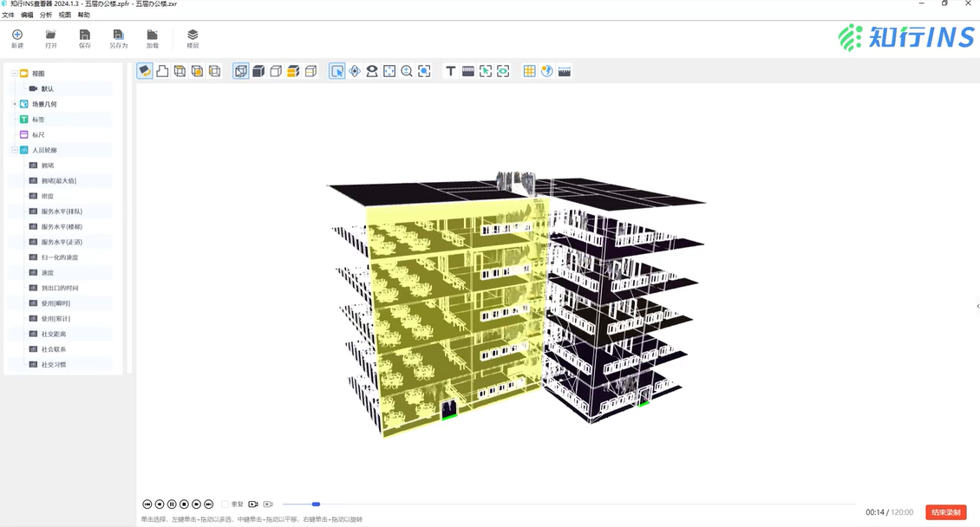Click the 加载 (Load) icon
This screenshot has width=980, height=527.
pos(152,35)
